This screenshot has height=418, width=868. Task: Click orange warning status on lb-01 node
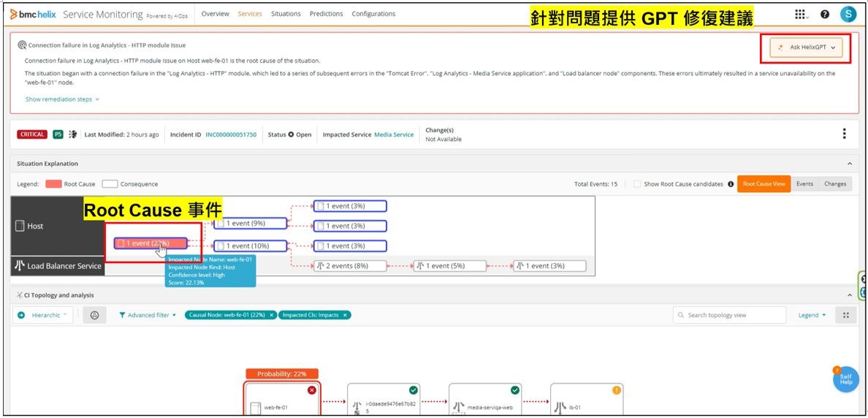click(x=616, y=390)
